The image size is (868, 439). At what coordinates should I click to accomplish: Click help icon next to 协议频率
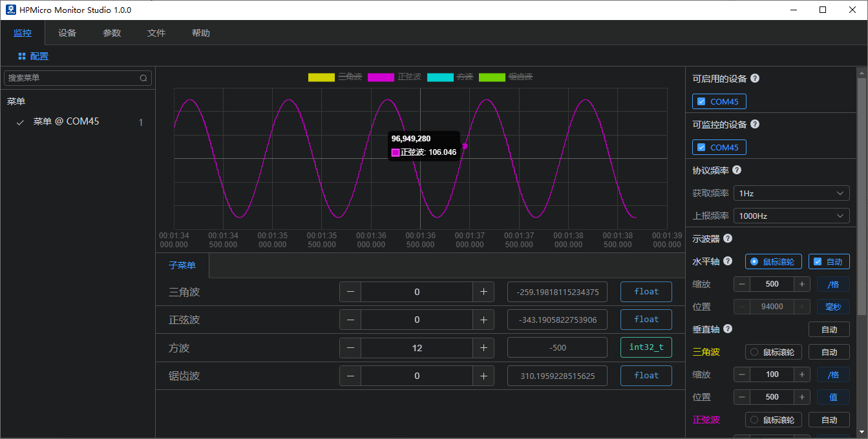[x=737, y=170]
